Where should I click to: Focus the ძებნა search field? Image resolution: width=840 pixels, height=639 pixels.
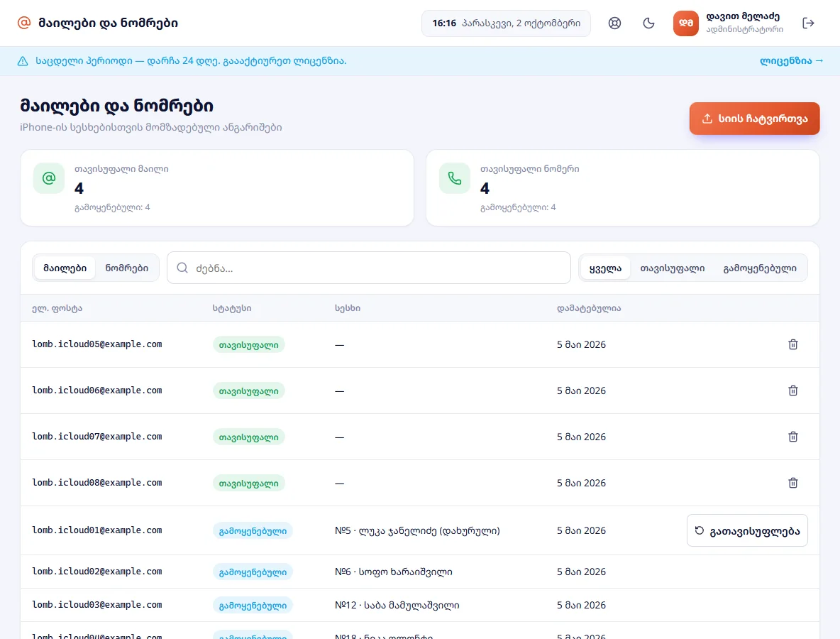[x=369, y=268]
